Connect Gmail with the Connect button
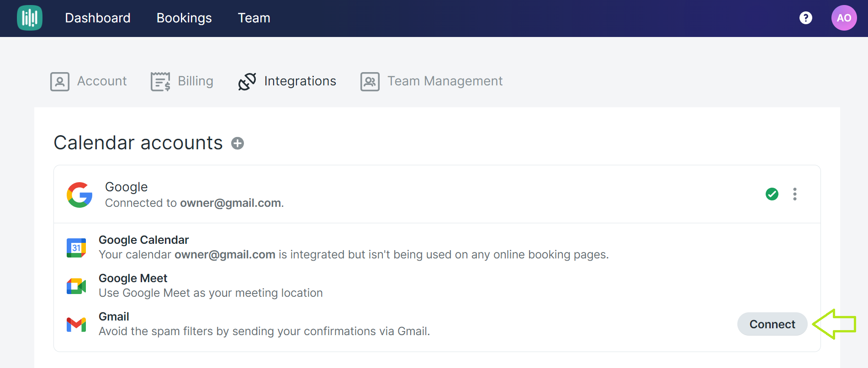 point(772,324)
